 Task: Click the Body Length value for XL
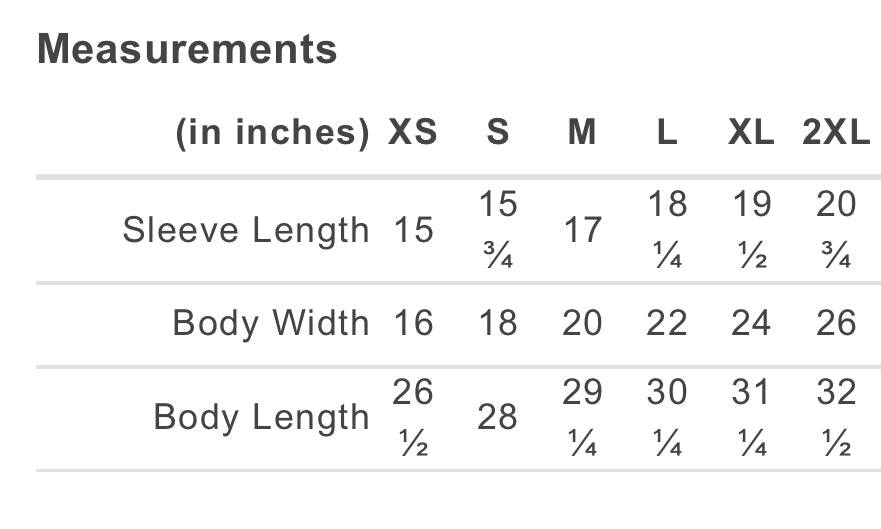pos(751,417)
